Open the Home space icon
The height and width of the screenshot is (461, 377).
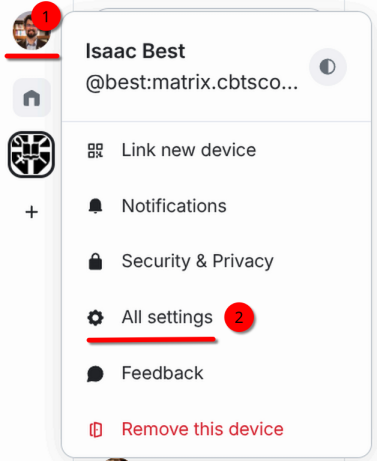point(32,98)
